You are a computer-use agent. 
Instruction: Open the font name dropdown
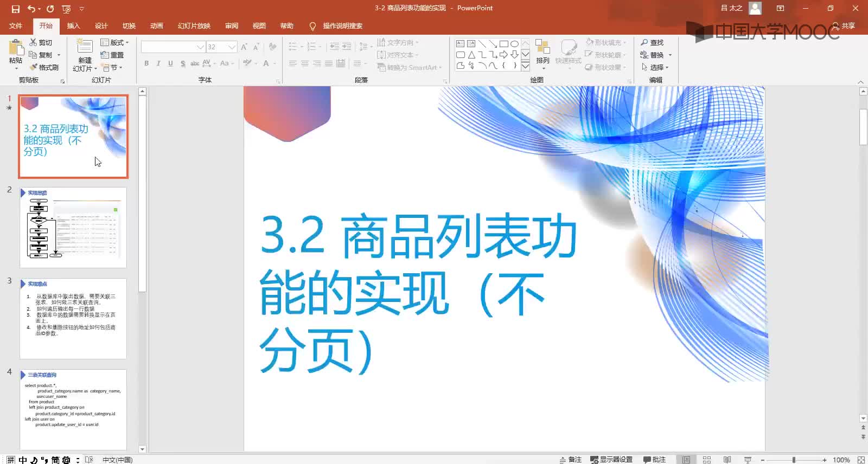(x=200, y=47)
